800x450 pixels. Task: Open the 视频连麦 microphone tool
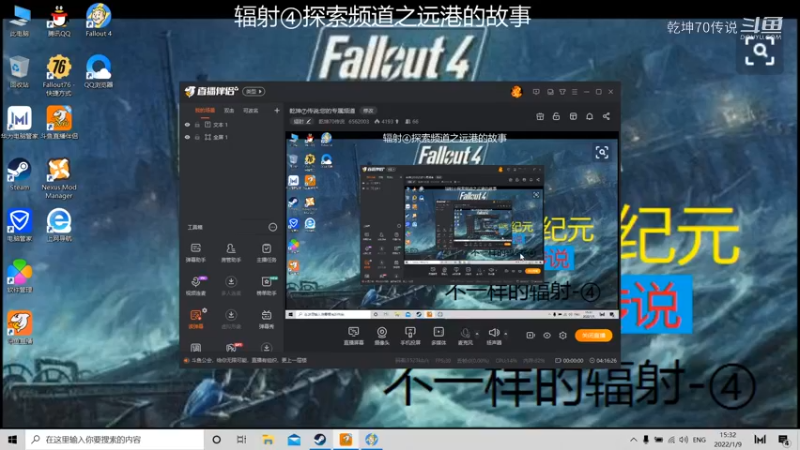pyautogui.click(x=195, y=286)
